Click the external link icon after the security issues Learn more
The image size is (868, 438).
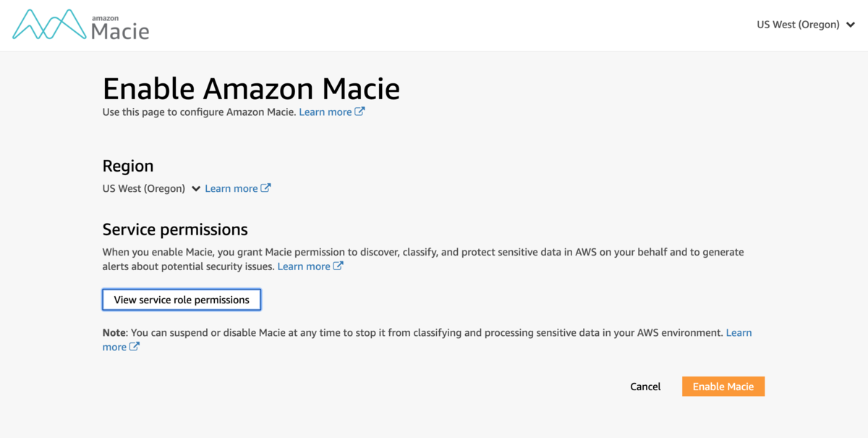click(338, 266)
